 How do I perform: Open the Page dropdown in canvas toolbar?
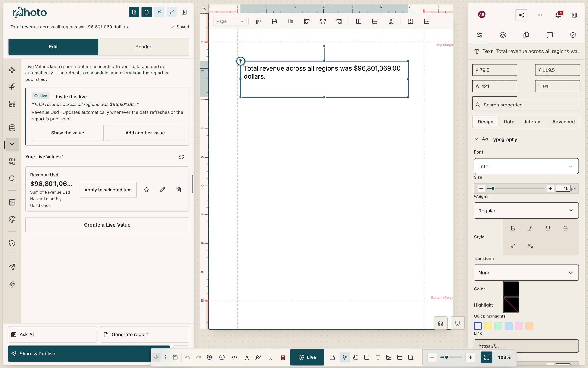click(x=230, y=21)
